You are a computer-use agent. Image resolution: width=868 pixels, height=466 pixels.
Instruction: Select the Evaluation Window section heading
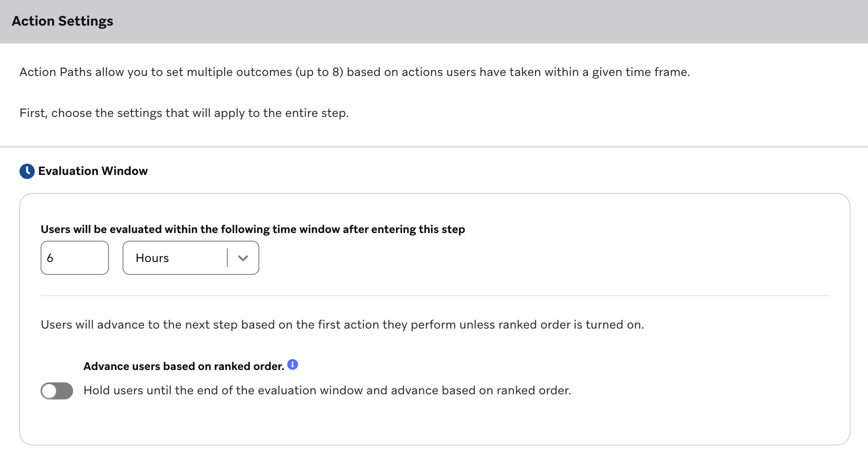click(93, 171)
